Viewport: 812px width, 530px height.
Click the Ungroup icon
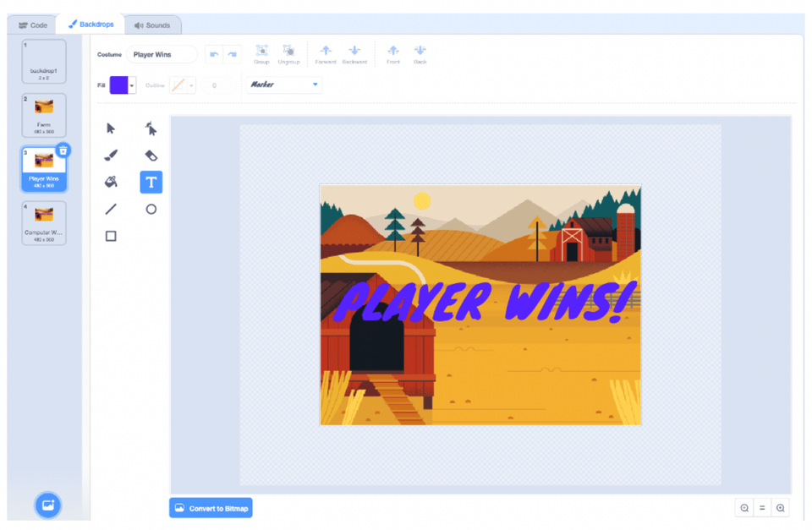pos(289,54)
